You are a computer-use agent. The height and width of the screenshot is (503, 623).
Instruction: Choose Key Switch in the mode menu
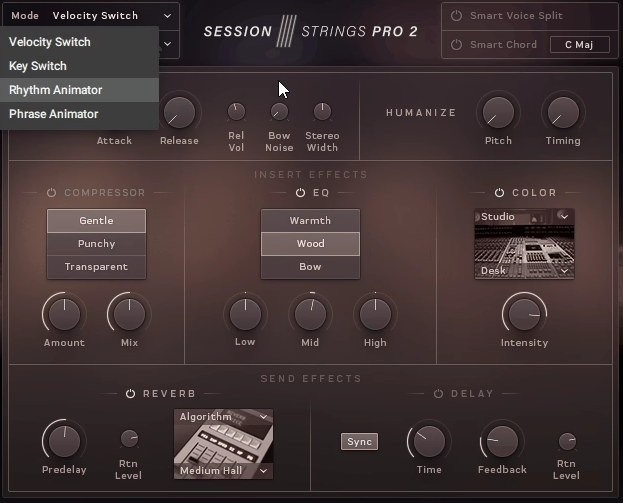(x=79, y=66)
